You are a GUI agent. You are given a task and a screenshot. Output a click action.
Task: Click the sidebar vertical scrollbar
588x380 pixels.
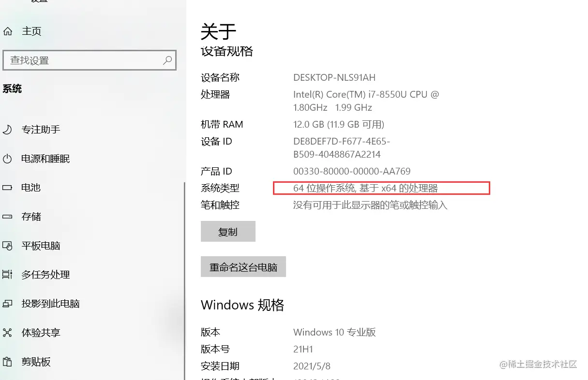[x=184, y=280]
